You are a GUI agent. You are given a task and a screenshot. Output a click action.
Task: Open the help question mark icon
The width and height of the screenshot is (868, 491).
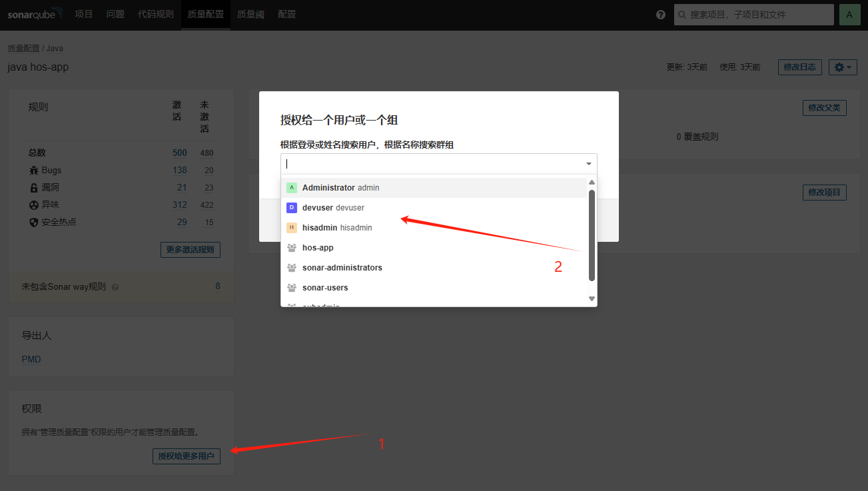coord(661,15)
